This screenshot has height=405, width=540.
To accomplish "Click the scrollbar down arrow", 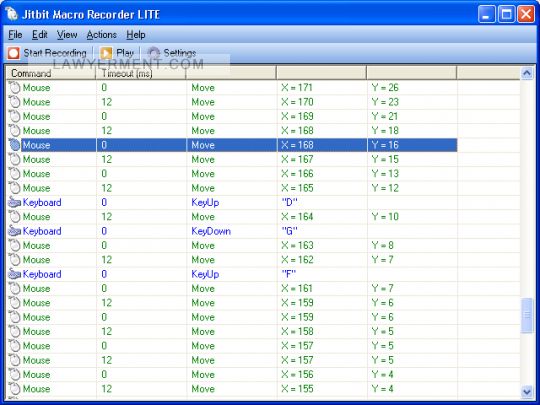I will tap(527, 392).
